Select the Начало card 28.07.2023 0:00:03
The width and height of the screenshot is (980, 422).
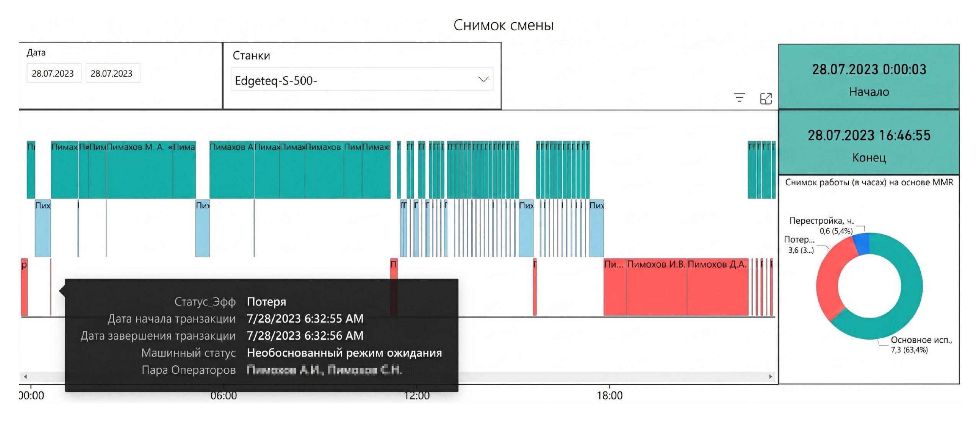pos(869,77)
